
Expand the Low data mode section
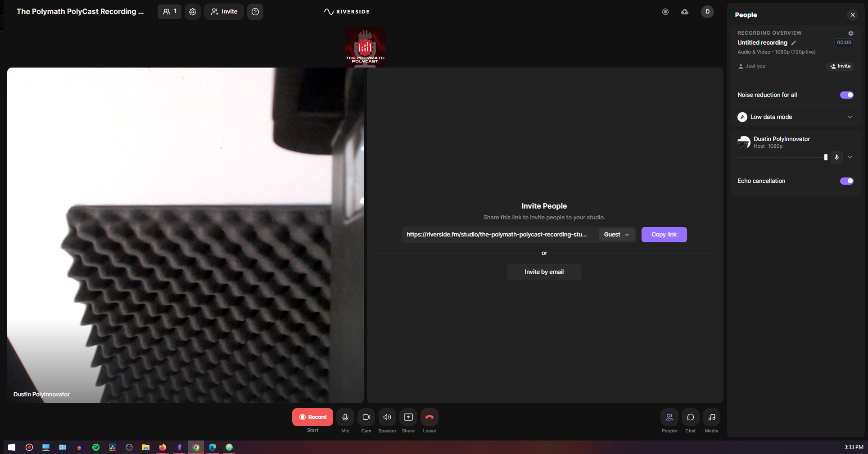(x=850, y=117)
